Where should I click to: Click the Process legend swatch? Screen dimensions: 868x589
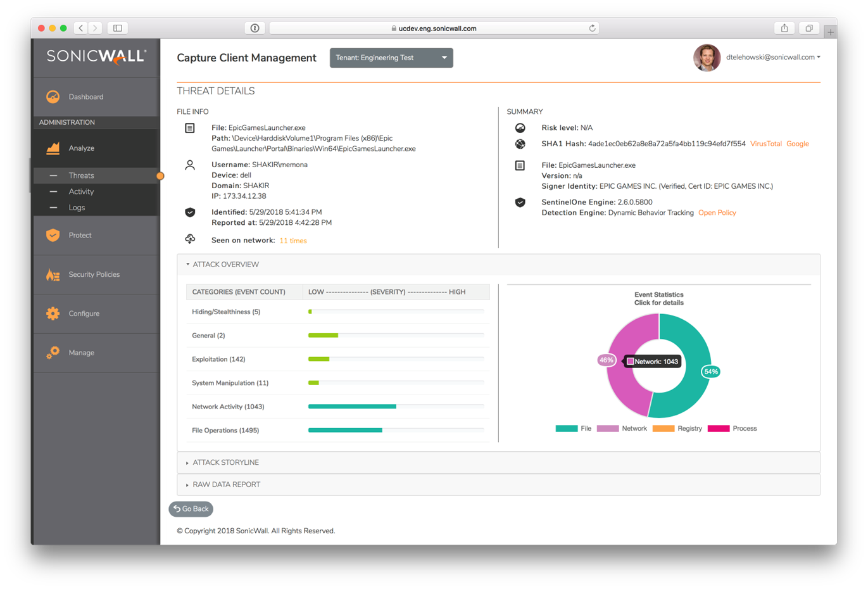[719, 429]
